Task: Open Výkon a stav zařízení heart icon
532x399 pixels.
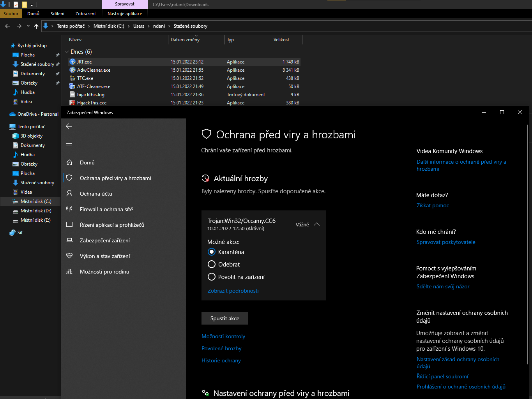Action: click(x=69, y=256)
